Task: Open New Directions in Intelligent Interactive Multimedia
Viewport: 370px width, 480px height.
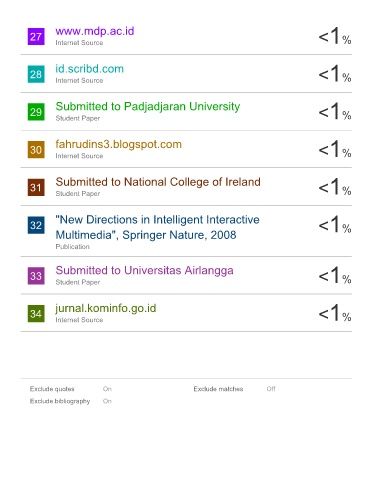Action: pos(157,227)
